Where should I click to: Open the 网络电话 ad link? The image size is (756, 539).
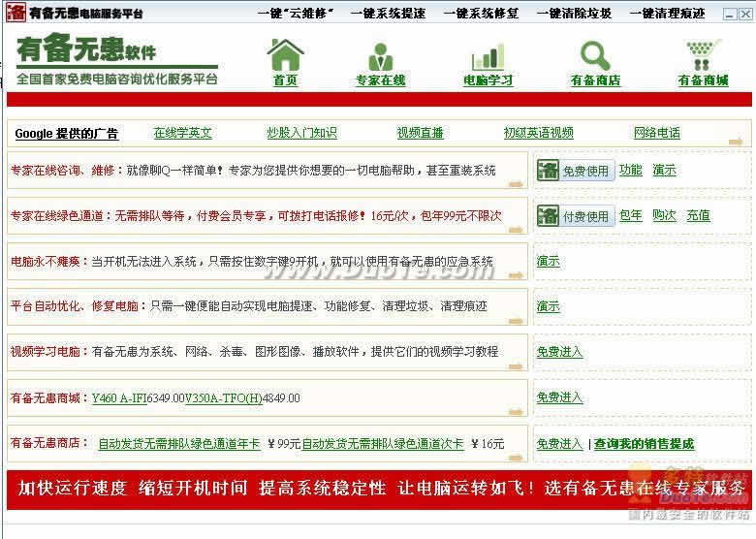[657, 133]
